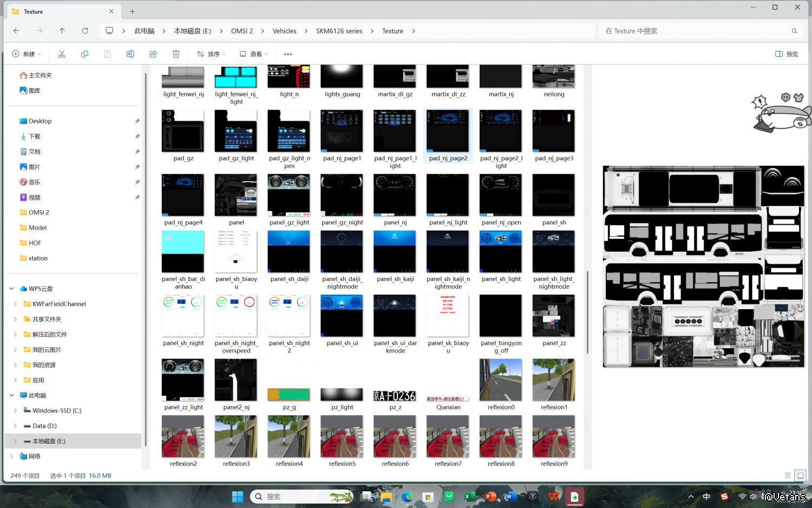Click the taskbar 搜索 search box
Image resolution: width=812 pixels, height=508 pixels.
click(x=302, y=497)
